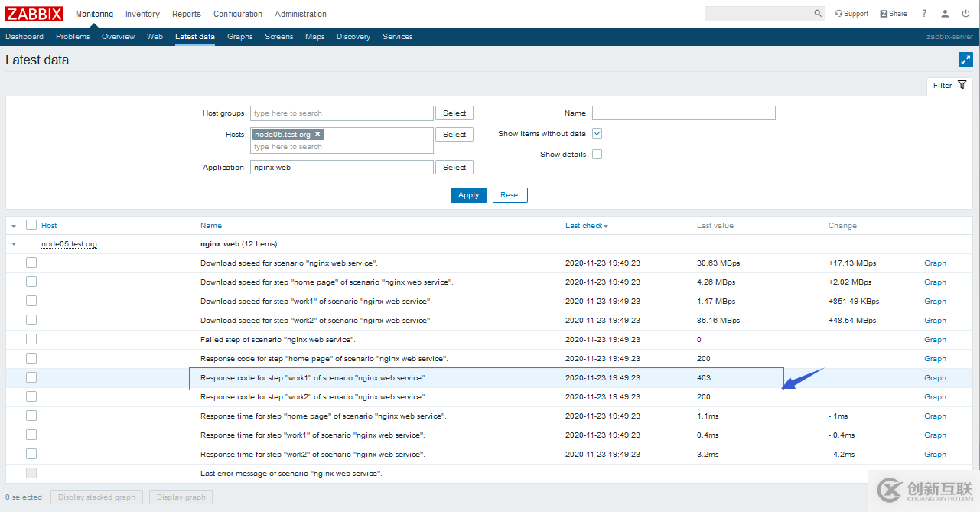Open Graph for Failed step row

(x=935, y=339)
